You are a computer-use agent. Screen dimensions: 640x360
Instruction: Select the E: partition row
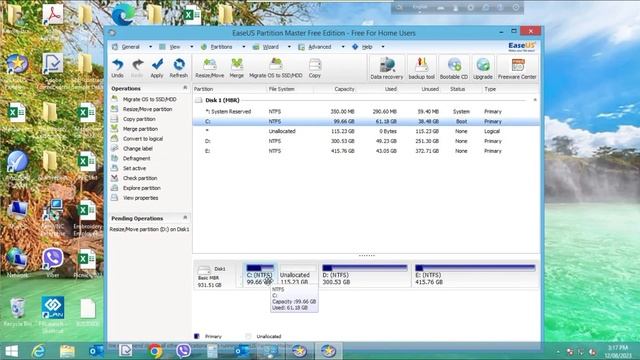(366, 151)
